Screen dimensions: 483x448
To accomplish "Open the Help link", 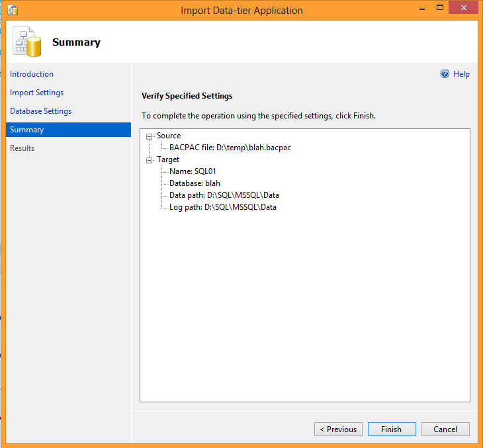I will pos(461,74).
